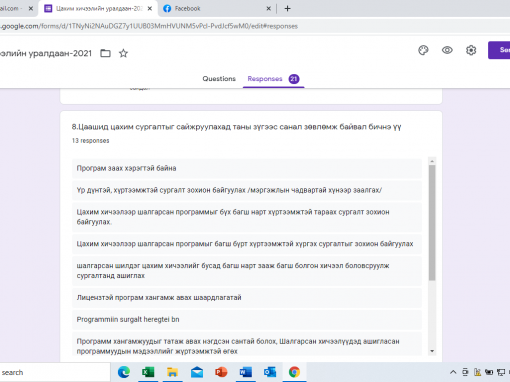Switch to the Questions tab
The image size is (510, 382).
pyautogui.click(x=219, y=79)
